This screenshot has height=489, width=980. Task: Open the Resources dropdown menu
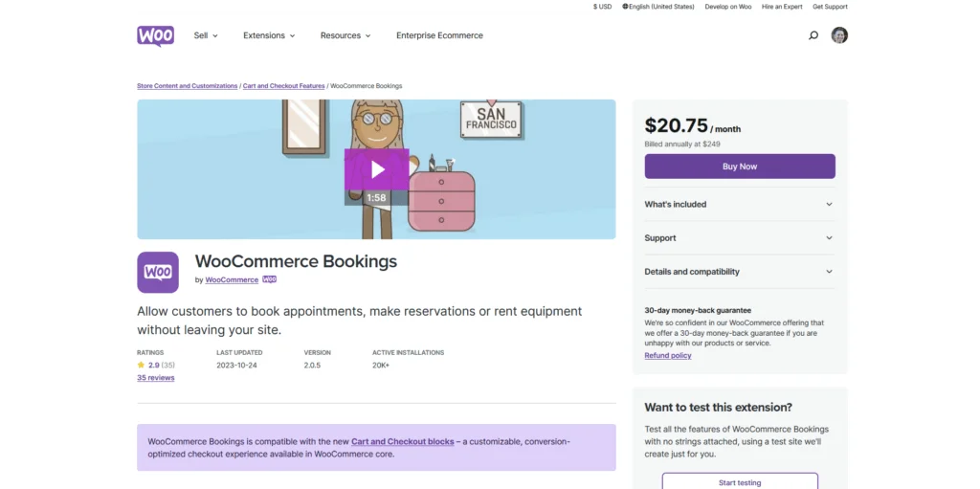tap(345, 35)
